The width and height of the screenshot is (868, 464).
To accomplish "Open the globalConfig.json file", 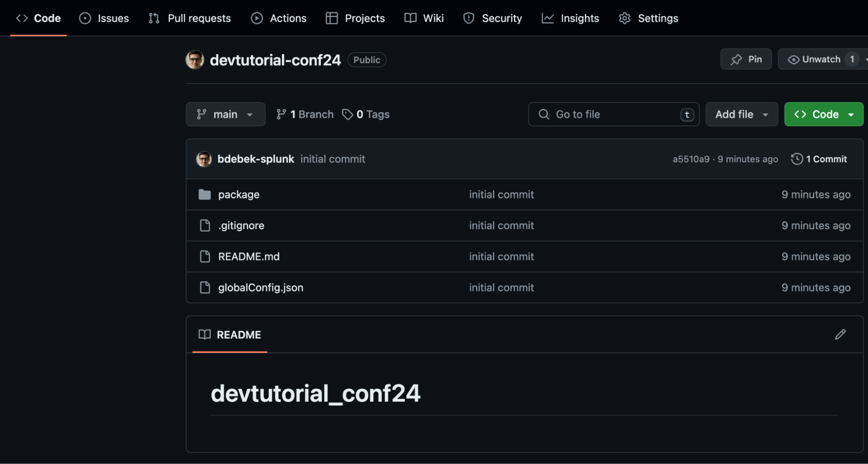I will click(261, 287).
